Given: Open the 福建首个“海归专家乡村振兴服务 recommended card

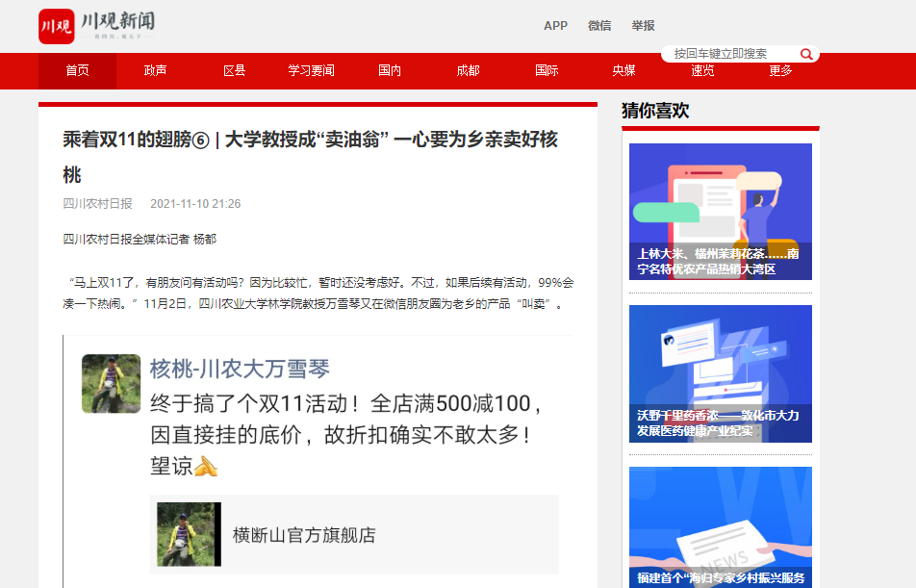Looking at the screenshot, I should pos(721,527).
